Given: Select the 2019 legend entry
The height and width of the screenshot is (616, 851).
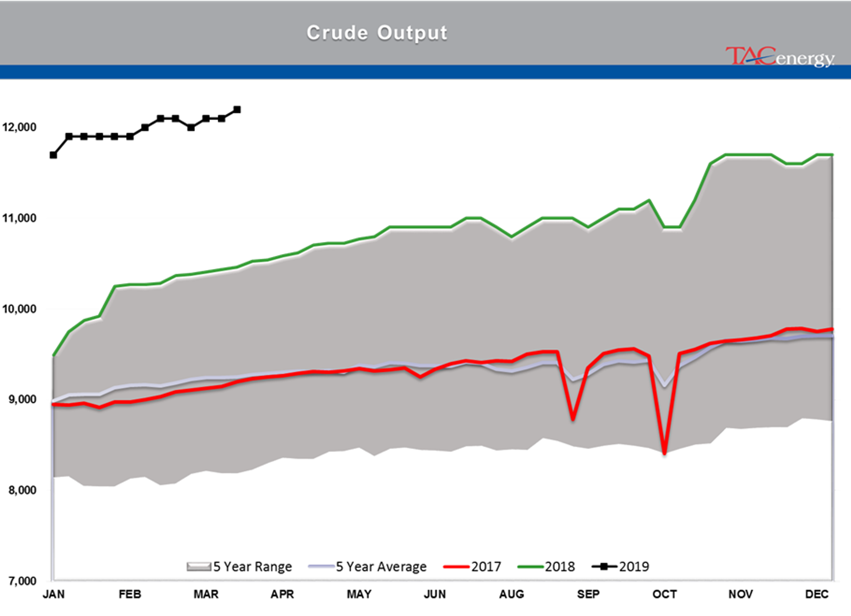Looking at the screenshot, I should tap(620, 567).
